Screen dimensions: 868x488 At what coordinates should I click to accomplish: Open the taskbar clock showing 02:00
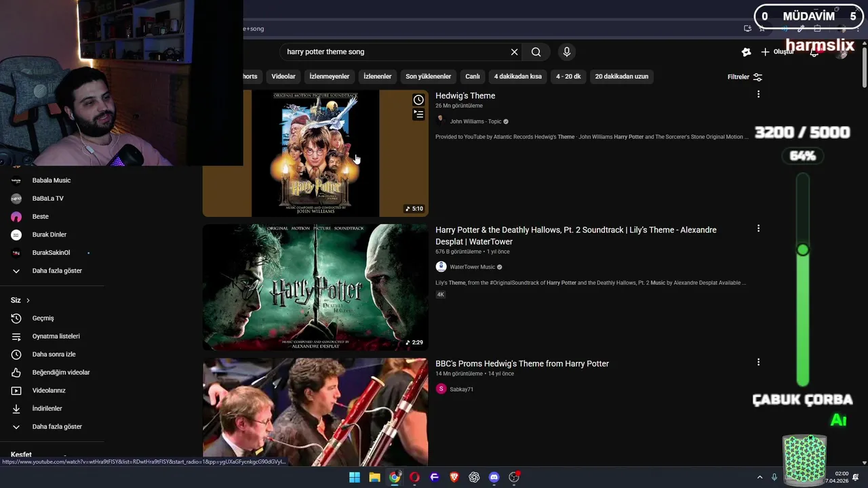(837, 477)
